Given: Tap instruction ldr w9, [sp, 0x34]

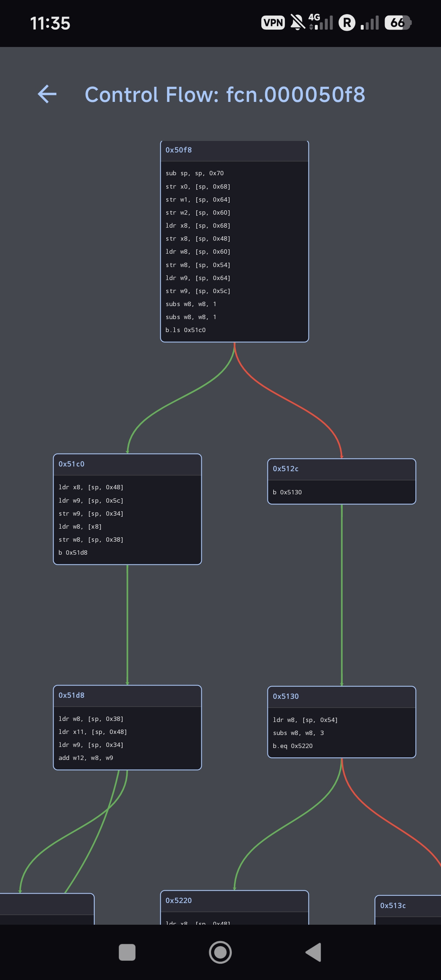Looking at the screenshot, I should click(x=91, y=744).
